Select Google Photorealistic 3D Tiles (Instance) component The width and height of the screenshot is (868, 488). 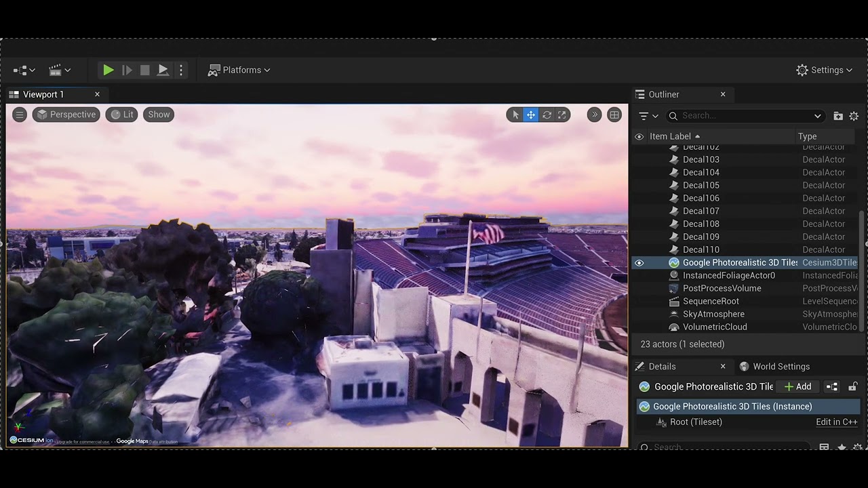click(748, 407)
